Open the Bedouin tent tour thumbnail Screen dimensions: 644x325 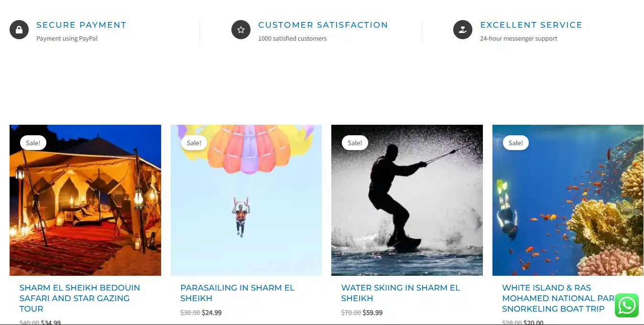[x=85, y=200]
